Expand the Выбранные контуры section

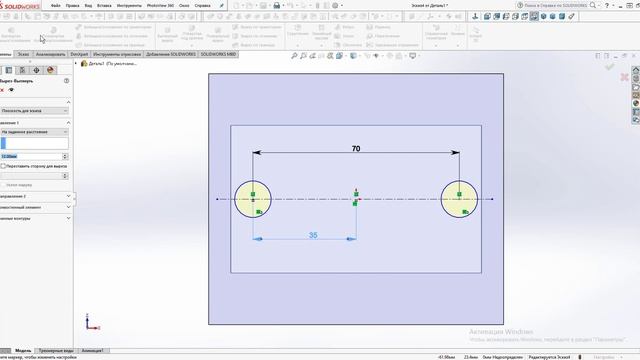click(68, 218)
